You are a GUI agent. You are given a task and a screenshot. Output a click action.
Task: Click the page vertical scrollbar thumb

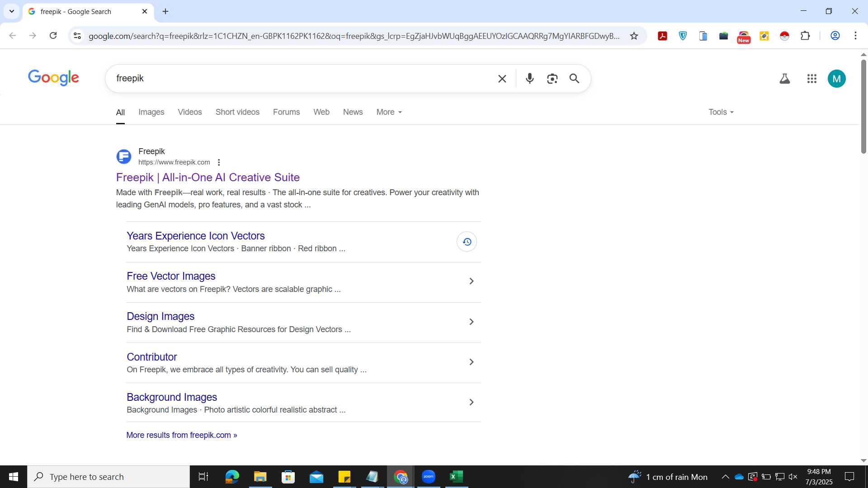863,106
